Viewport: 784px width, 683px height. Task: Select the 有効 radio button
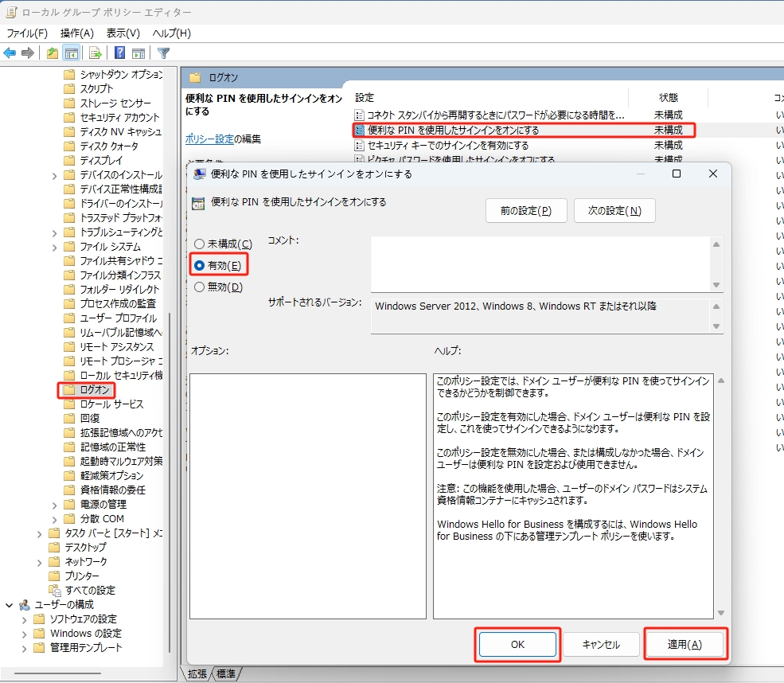tap(199, 265)
